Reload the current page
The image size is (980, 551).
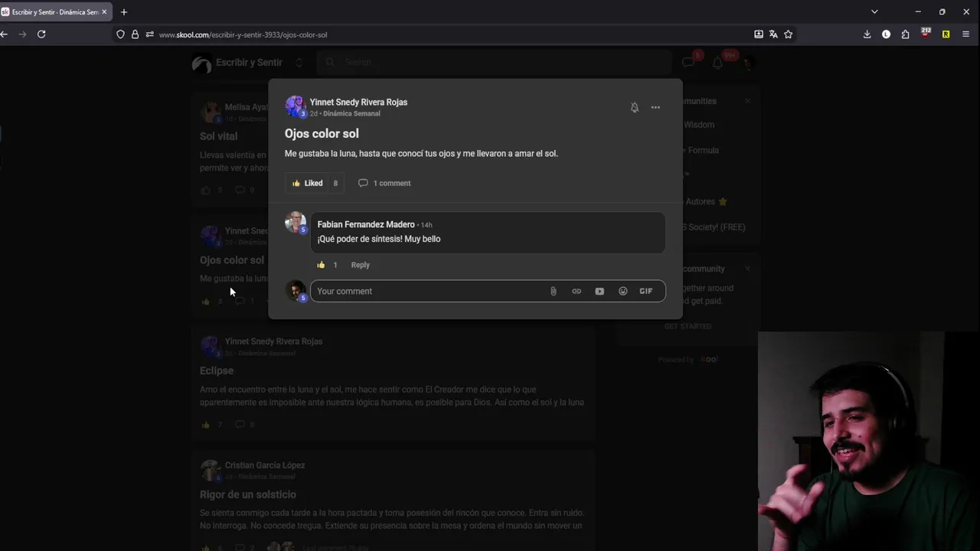[41, 34]
